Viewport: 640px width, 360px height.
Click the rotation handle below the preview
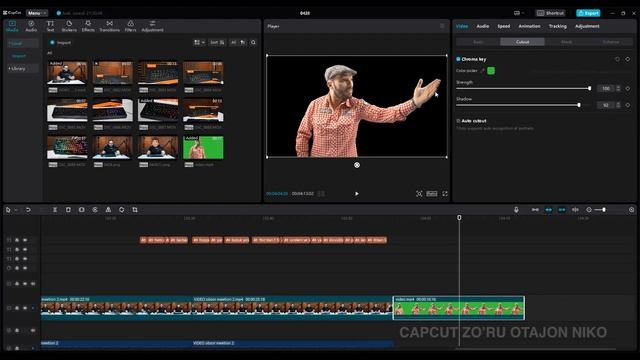(357, 165)
